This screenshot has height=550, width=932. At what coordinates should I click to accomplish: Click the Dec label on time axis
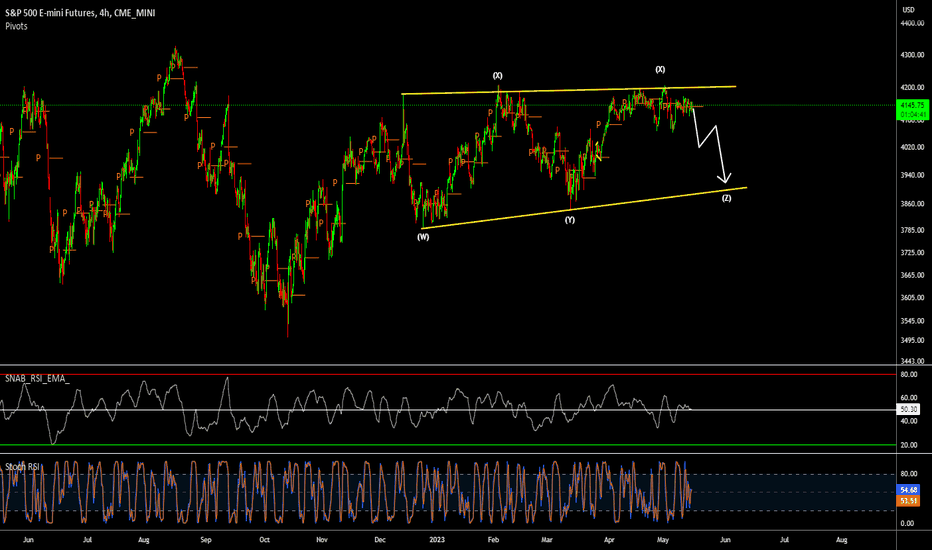380,540
